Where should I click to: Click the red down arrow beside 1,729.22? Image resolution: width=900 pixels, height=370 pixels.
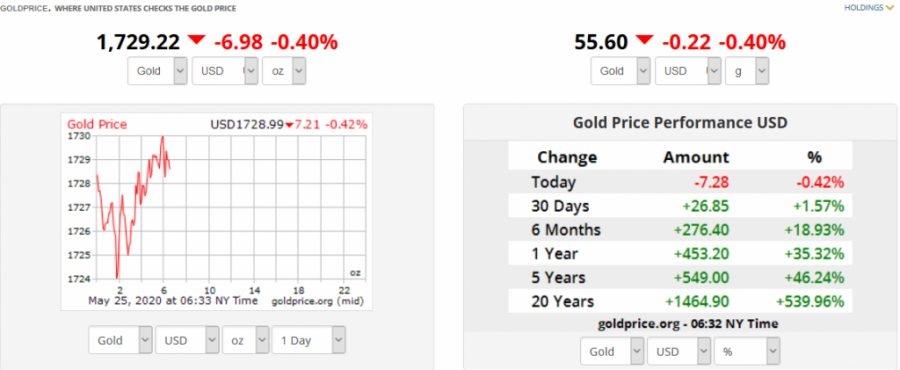pyautogui.click(x=196, y=41)
